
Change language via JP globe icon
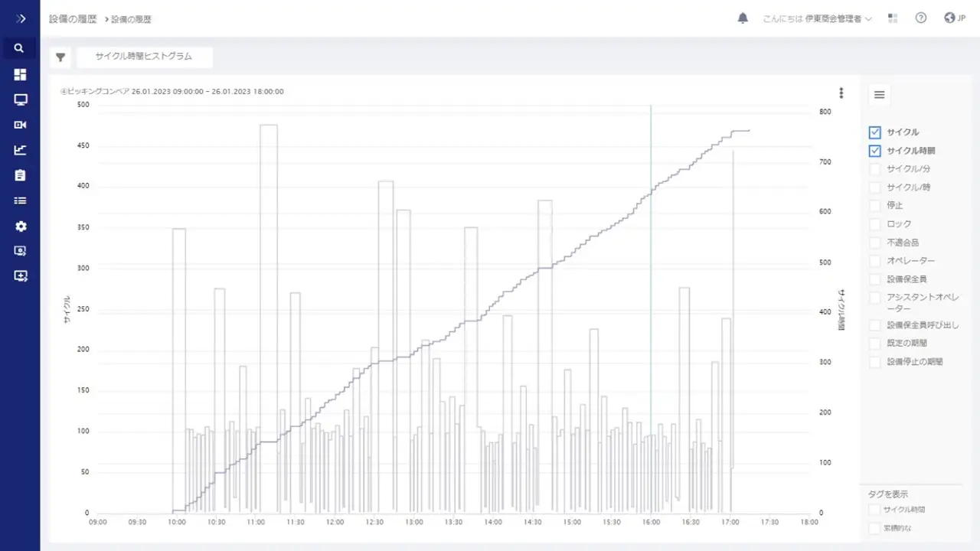(x=955, y=18)
